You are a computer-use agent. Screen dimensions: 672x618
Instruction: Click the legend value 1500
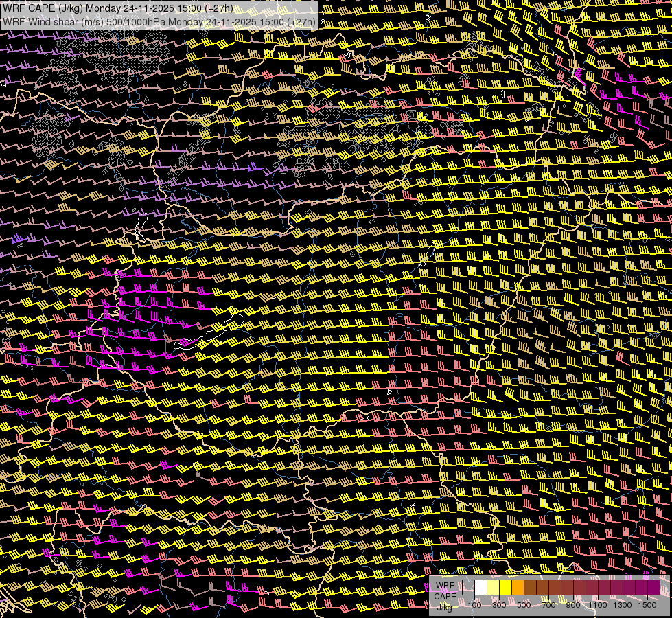(647, 605)
